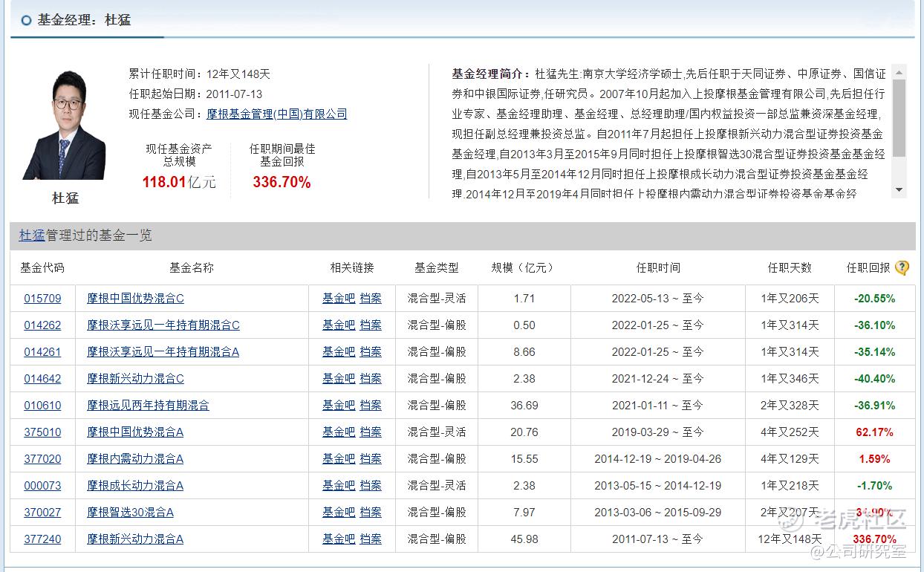The image size is (924, 572).
Task: Select the 118.01亿元 total asset value
Action: pos(179,182)
